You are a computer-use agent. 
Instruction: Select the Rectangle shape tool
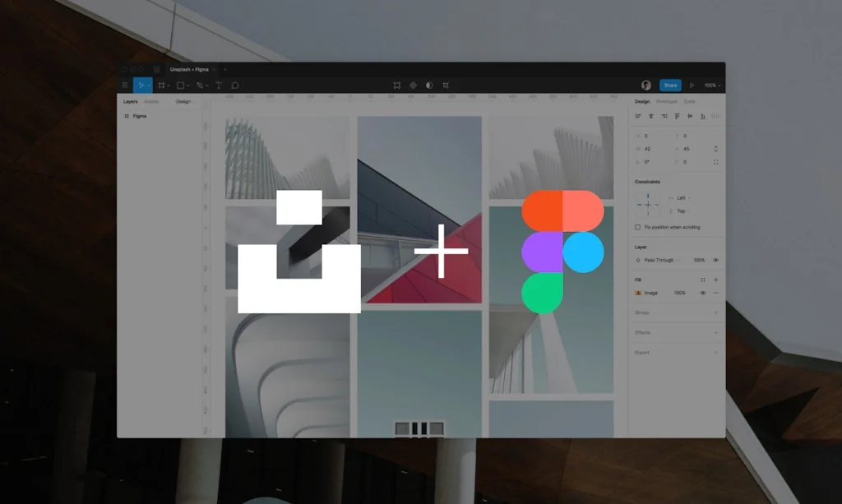179,85
